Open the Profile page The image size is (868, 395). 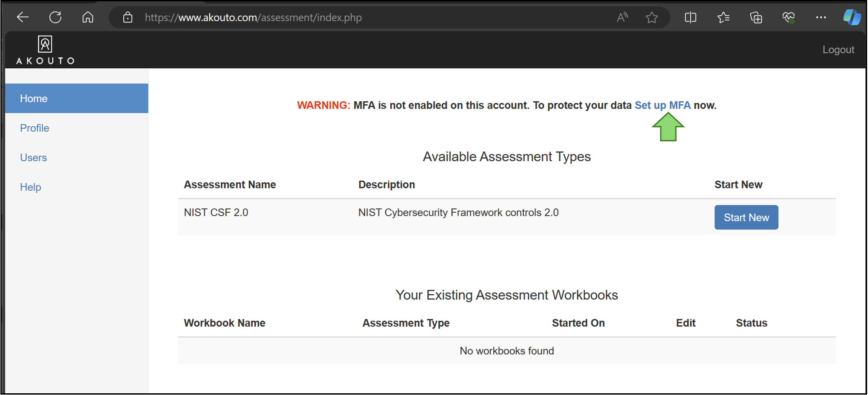click(35, 128)
